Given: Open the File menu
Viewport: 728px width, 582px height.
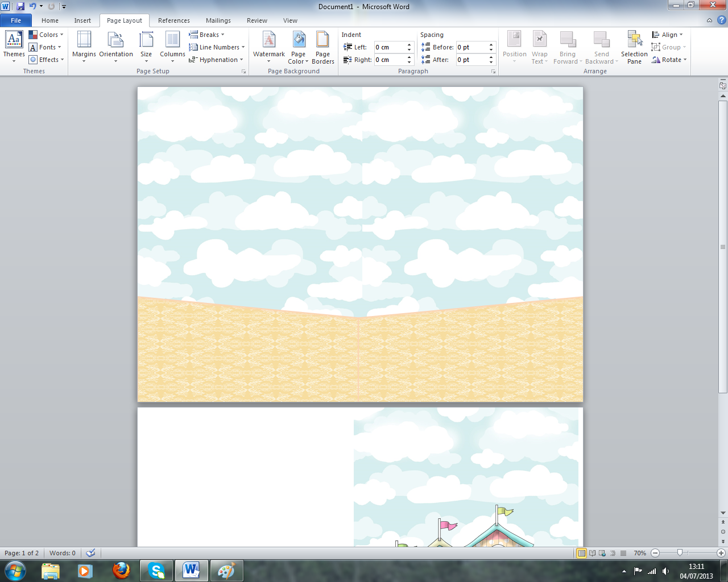Looking at the screenshot, I should 16,20.
